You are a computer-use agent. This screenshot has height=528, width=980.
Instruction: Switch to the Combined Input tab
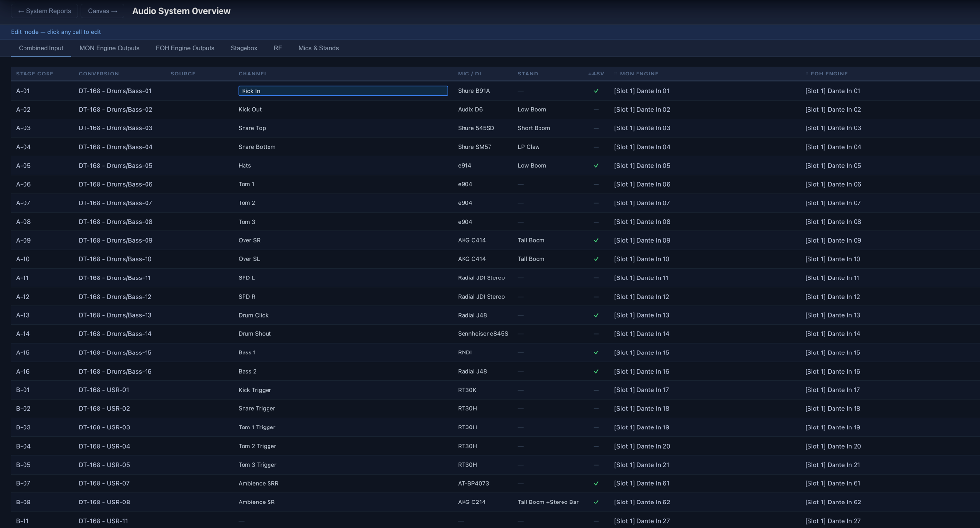coord(41,48)
